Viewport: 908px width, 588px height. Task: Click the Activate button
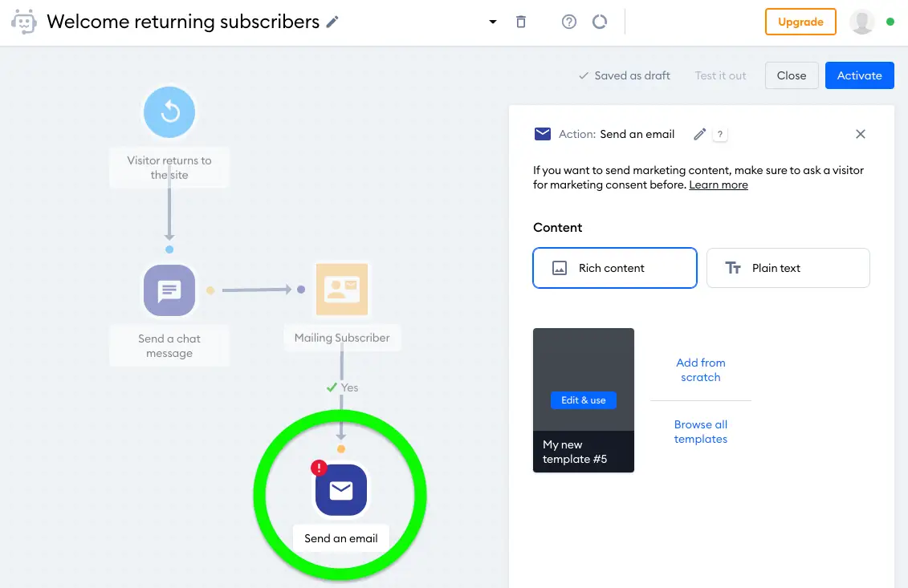pyautogui.click(x=859, y=75)
